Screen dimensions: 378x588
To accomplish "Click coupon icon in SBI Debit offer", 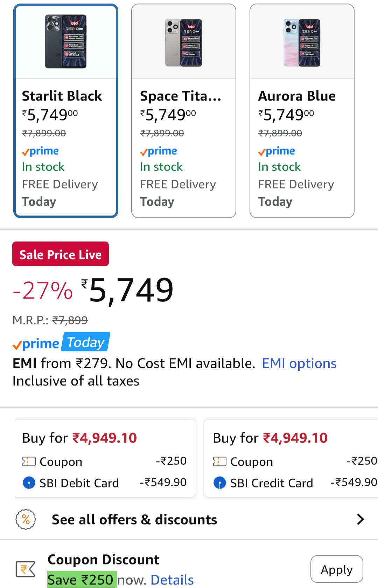I will pyautogui.click(x=29, y=461).
